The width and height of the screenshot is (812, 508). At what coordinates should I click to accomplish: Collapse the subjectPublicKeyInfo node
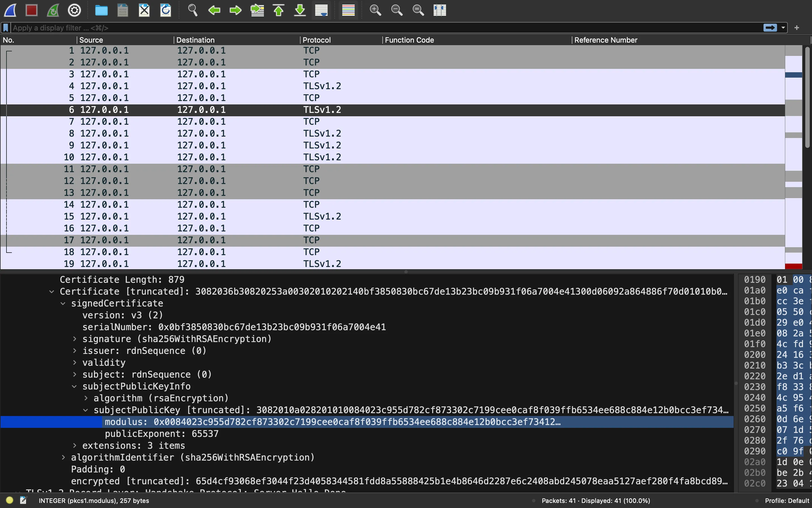pyautogui.click(x=74, y=386)
